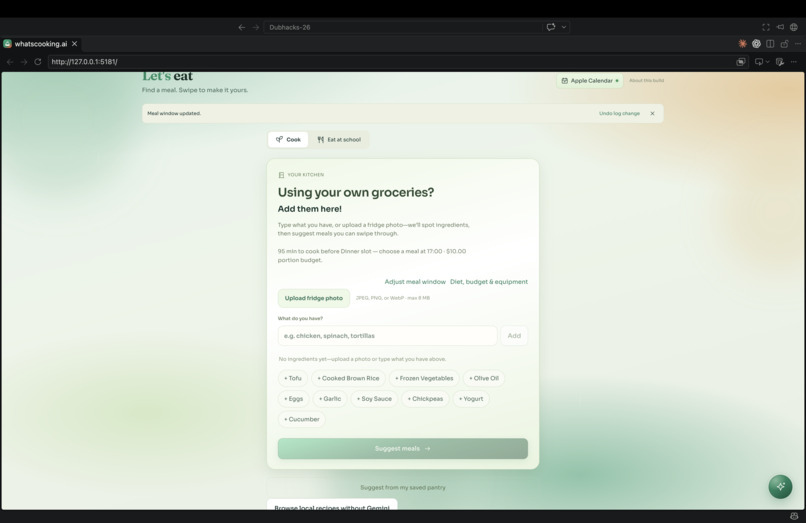Add the Cucumber chip

302,419
